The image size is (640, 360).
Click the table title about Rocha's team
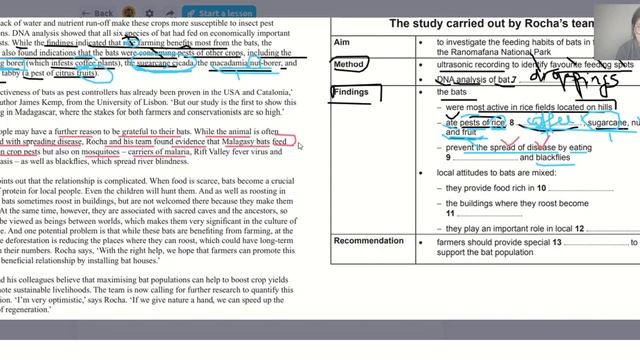coord(491,24)
